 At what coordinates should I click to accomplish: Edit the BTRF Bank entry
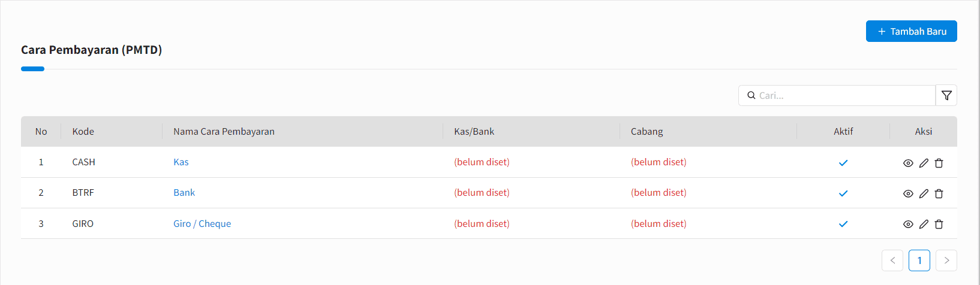924,193
